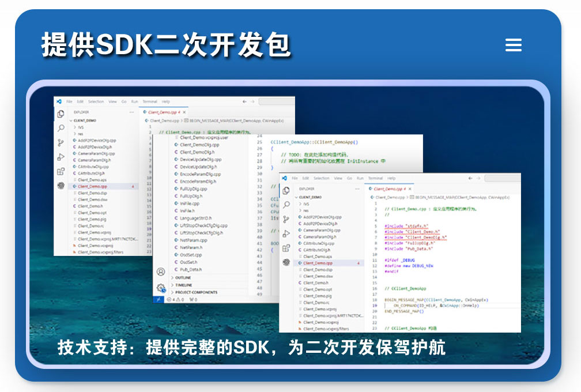Open Search in the front-right editor window
The height and width of the screenshot is (392, 581).
(286, 205)
